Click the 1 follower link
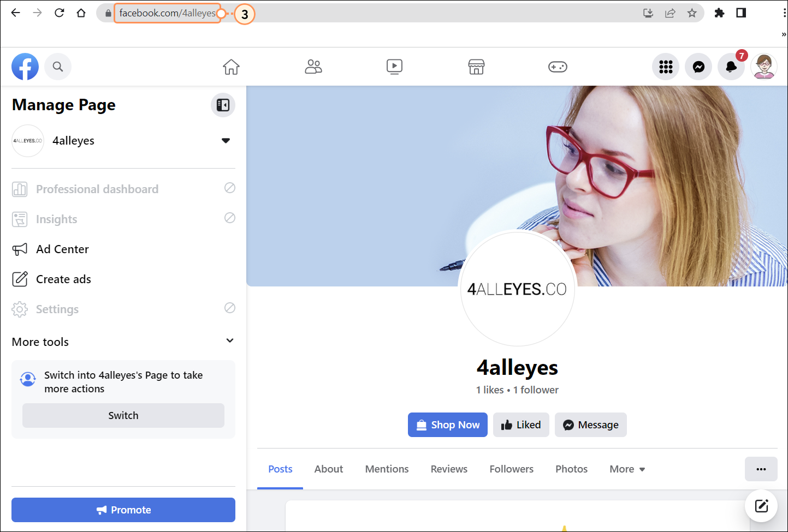The width and height of the screenshot is (788, 532). [x=536, y=390]
